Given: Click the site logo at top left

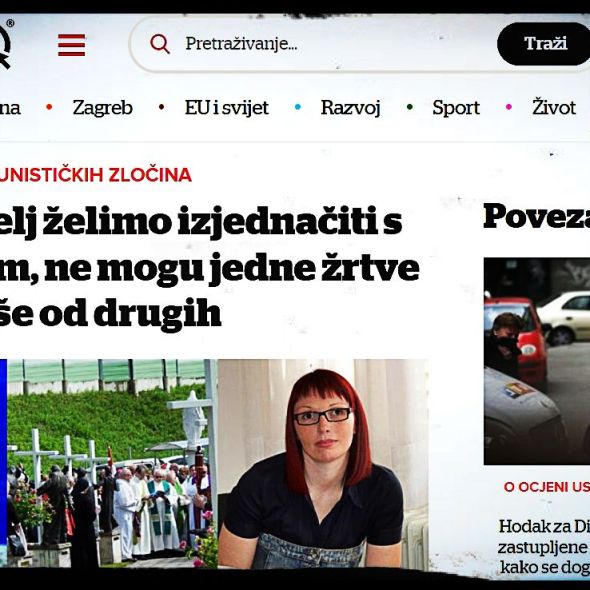Looking at the screenshot, I should tap(6, 44).
